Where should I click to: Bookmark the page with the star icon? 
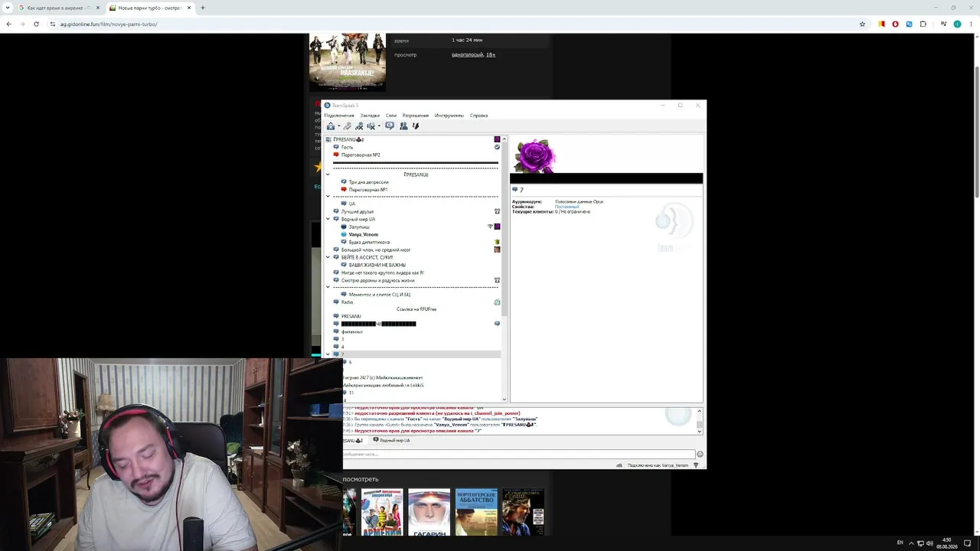point(862,24)
